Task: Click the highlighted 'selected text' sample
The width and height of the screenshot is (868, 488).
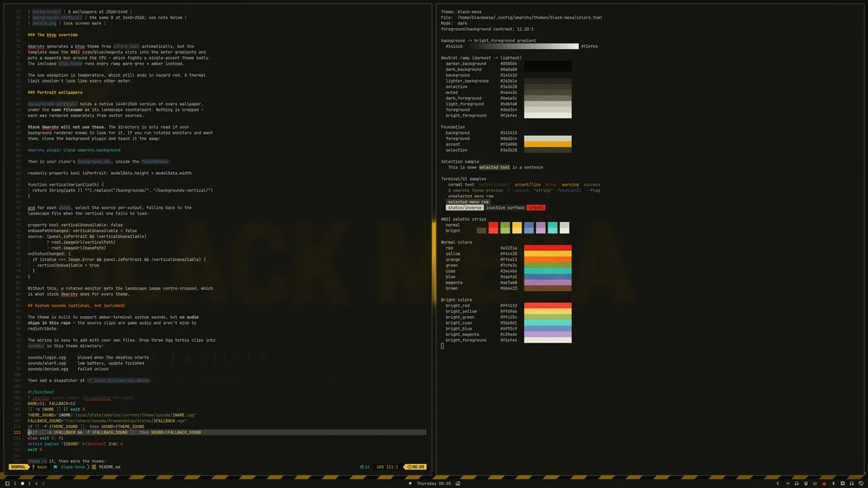Action: point(494,167)
